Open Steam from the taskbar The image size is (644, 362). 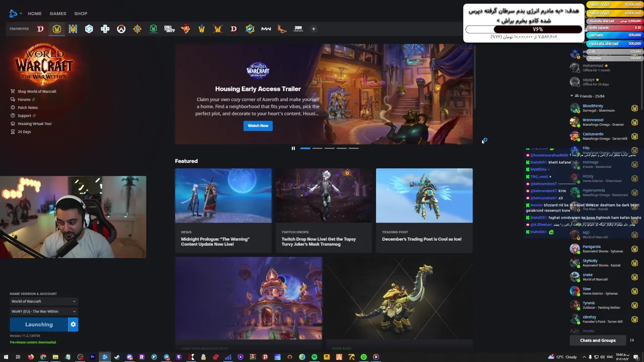117,357
